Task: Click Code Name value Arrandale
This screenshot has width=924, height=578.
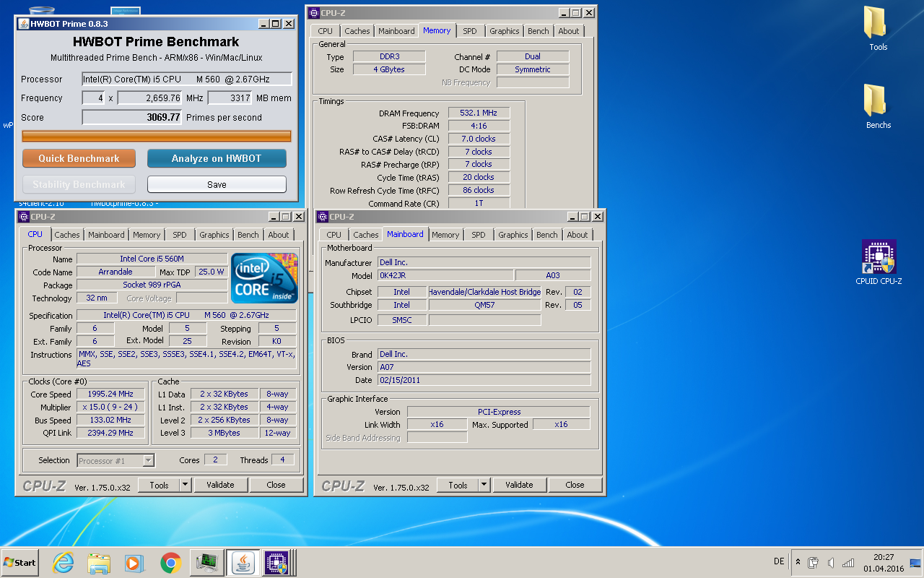Action: pyautogui.click(x=115, y=272)
